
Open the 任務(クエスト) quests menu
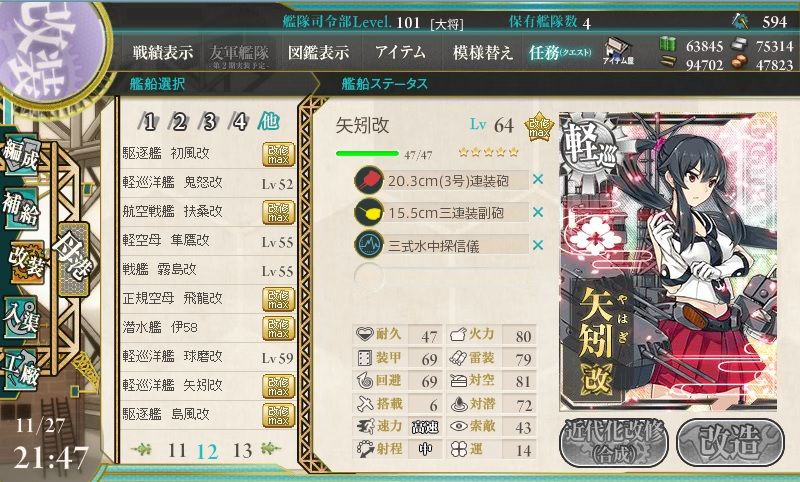tap(560, 52)
